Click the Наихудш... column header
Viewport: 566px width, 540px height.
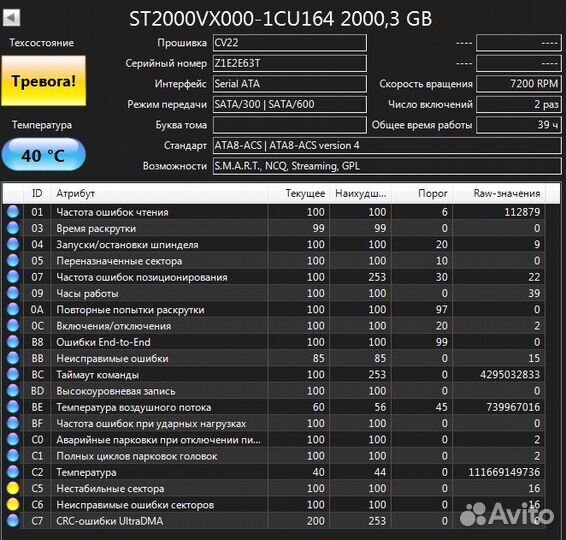(x=360, y=193)
